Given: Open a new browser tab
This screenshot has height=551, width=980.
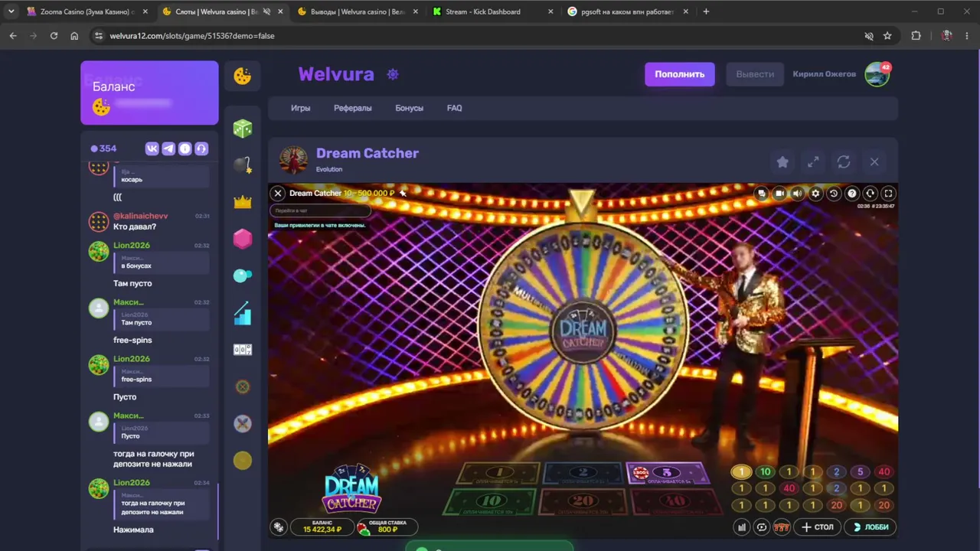Looking at the screenshot, I should (706, 11).
